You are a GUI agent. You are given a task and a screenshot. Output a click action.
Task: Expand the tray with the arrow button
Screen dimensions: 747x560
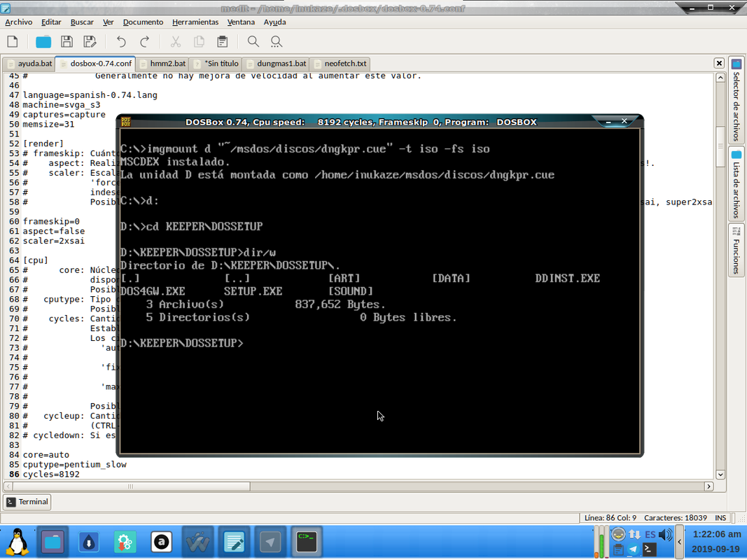[x=679, y=542]
